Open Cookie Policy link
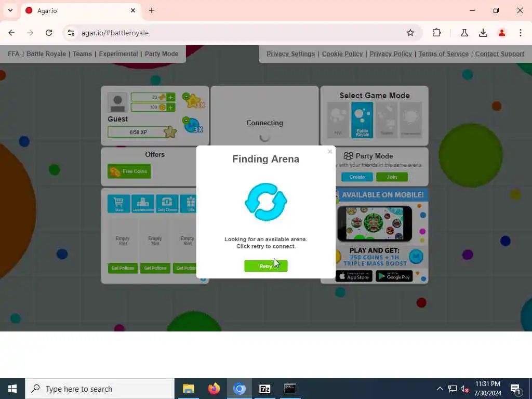 (342, 54)
